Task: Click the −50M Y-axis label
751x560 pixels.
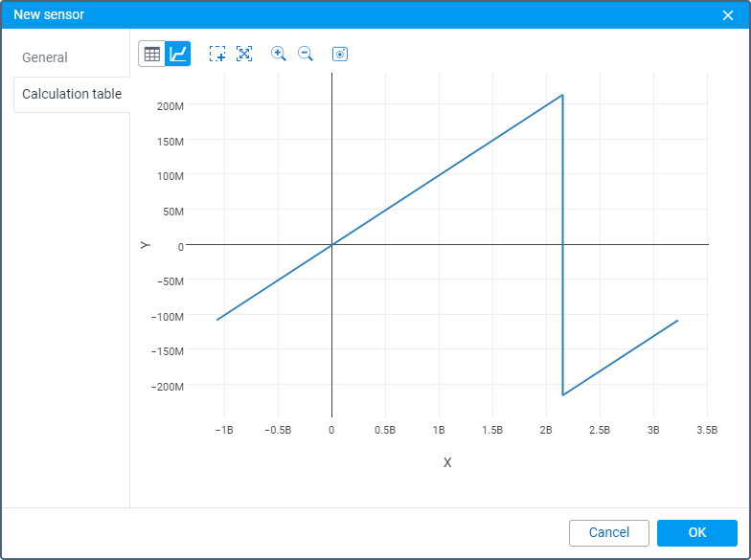Action: point(171,281)
